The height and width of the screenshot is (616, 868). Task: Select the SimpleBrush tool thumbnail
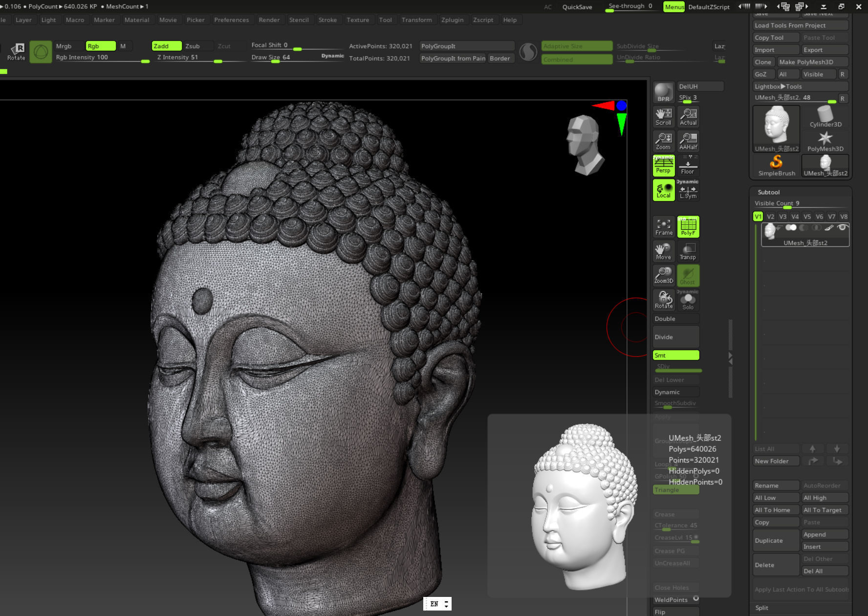776,166
